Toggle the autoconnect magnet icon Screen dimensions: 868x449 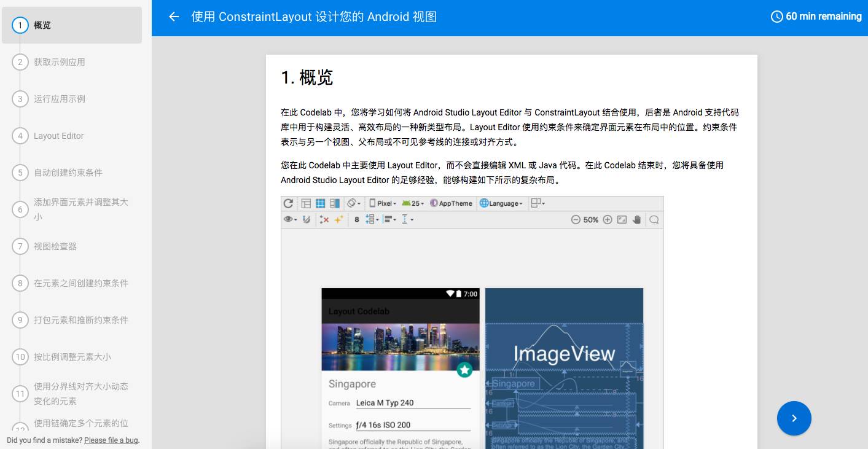click(307, 220)
